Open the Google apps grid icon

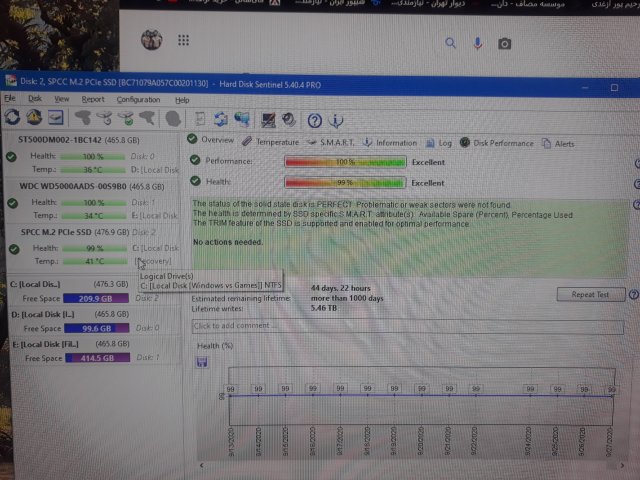[183, 41]
